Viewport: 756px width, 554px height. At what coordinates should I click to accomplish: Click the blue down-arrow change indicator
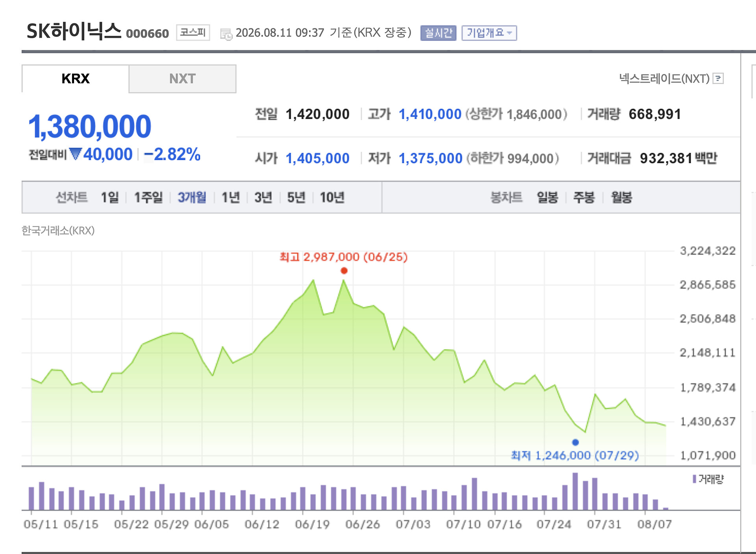[x=75, y=154]
